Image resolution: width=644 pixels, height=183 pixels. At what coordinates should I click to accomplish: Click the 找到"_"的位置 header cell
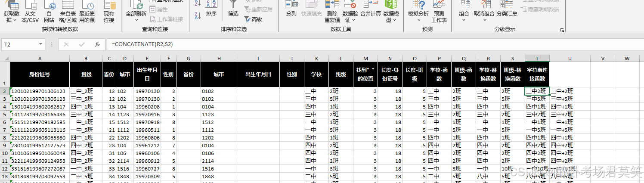(x=365, y=74)
